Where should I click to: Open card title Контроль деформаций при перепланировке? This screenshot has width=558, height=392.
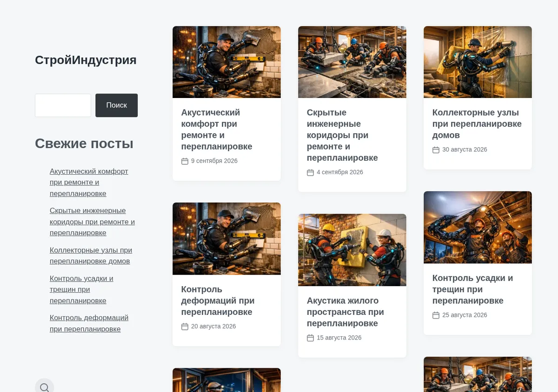218,301
